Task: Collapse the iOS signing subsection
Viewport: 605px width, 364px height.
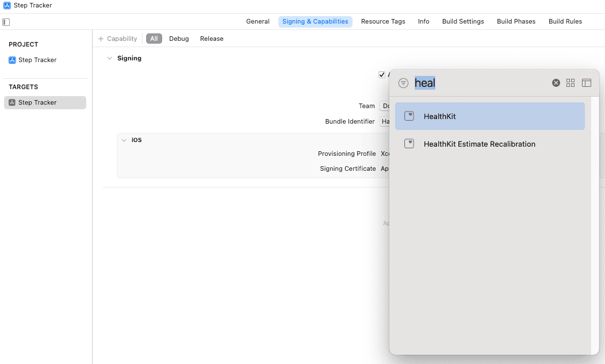Action: (124, 140)
